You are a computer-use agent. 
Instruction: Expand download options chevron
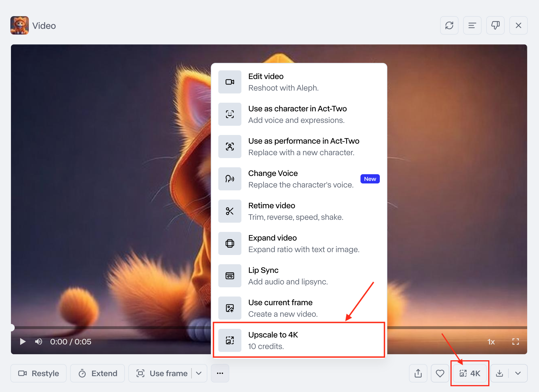518,373
